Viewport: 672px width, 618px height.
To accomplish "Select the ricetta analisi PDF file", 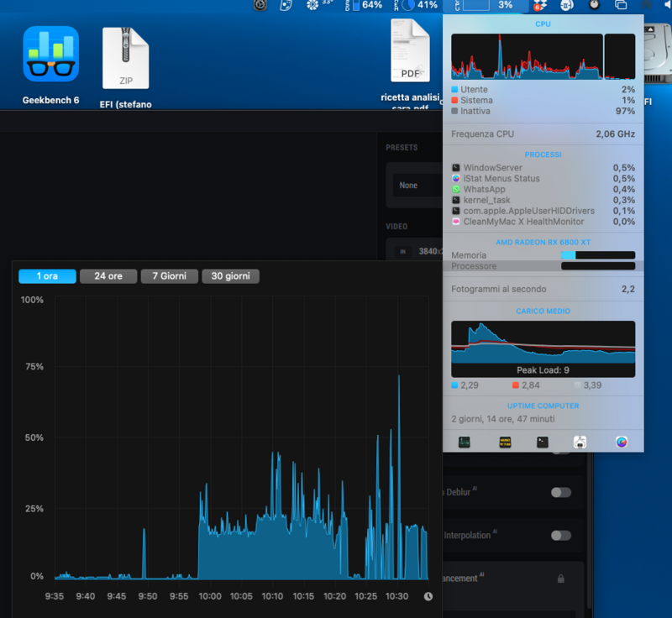I will [410, 50].
